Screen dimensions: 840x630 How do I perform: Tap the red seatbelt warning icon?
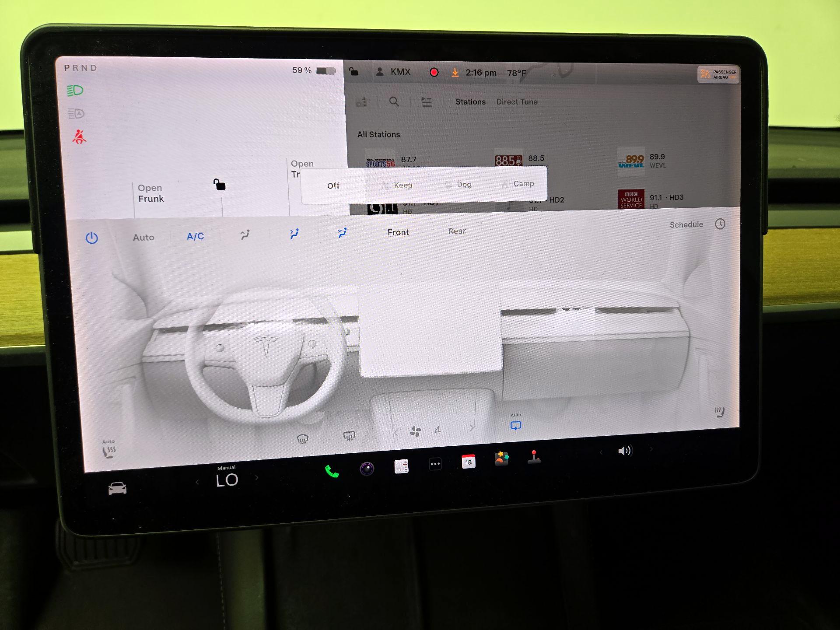[79, 137]
